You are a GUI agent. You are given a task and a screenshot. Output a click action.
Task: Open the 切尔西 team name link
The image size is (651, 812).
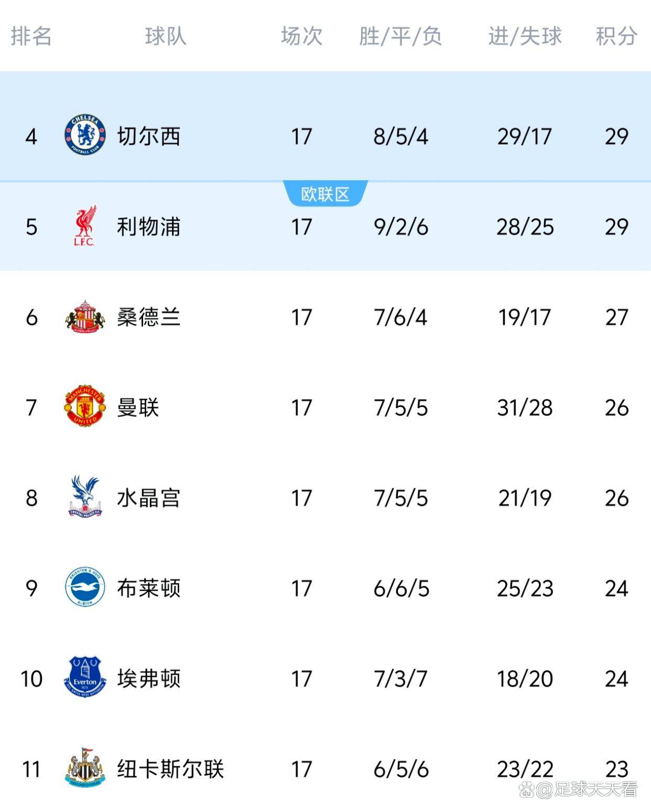coord(148,136)
